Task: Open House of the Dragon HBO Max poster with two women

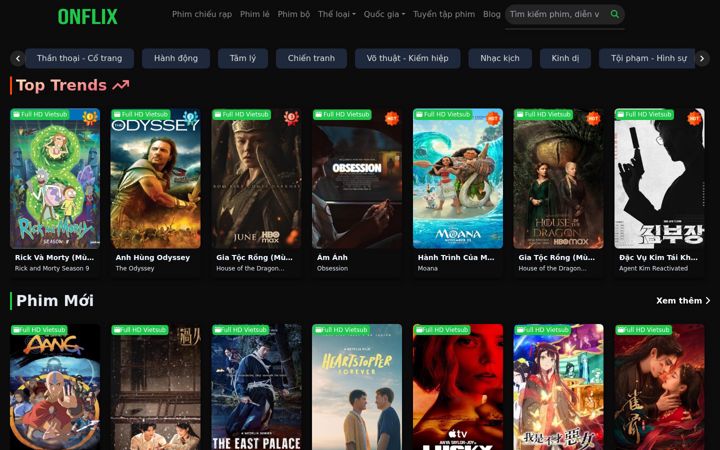Action: (x=558, y=179)
